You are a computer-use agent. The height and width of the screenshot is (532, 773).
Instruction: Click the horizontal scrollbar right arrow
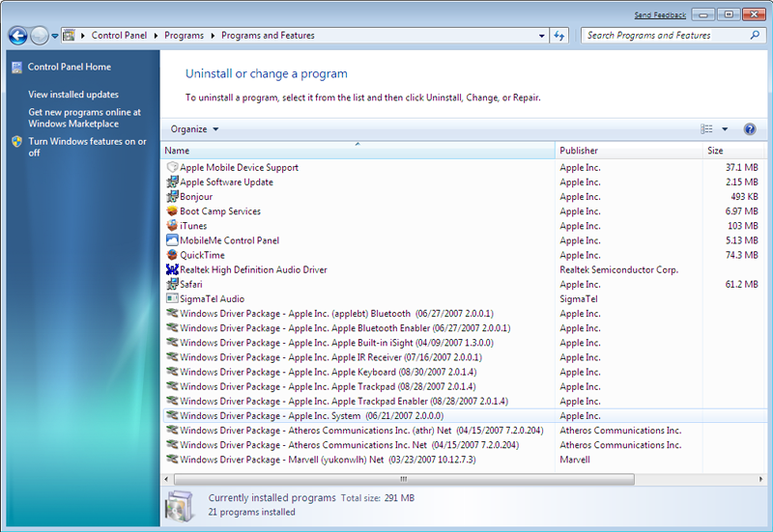click(x=760, y=479)
